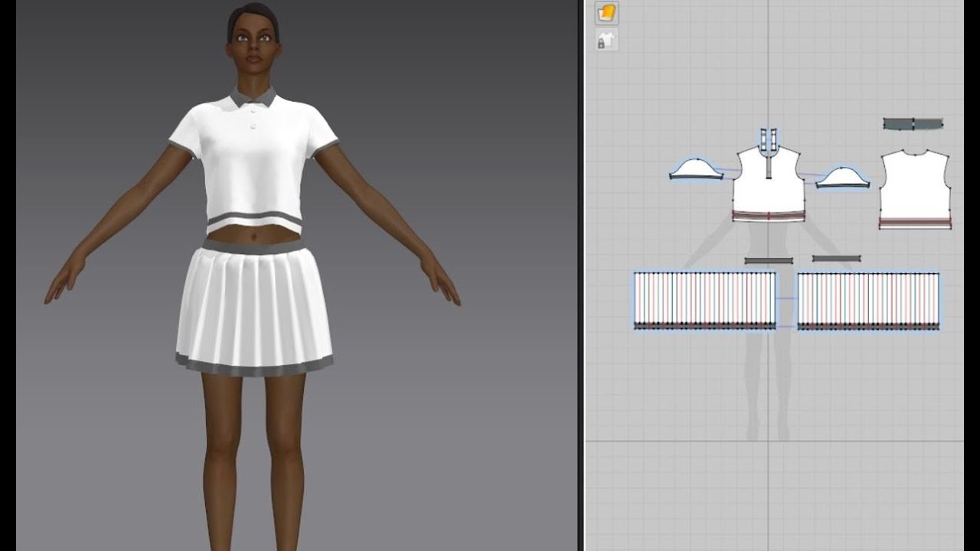Viewport: 980px width, 551px height.
Task: Click the orange fabric texture surface icon
Action: click(606, 13)
